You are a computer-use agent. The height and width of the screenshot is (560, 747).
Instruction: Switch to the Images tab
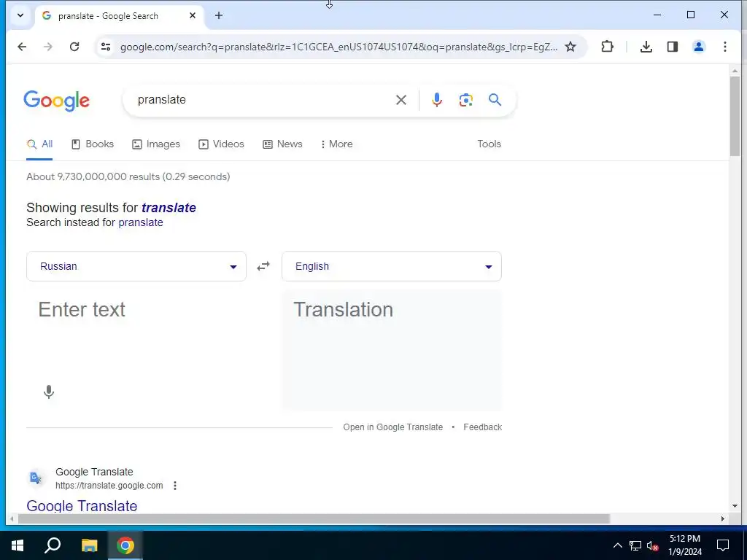(156, 144)
